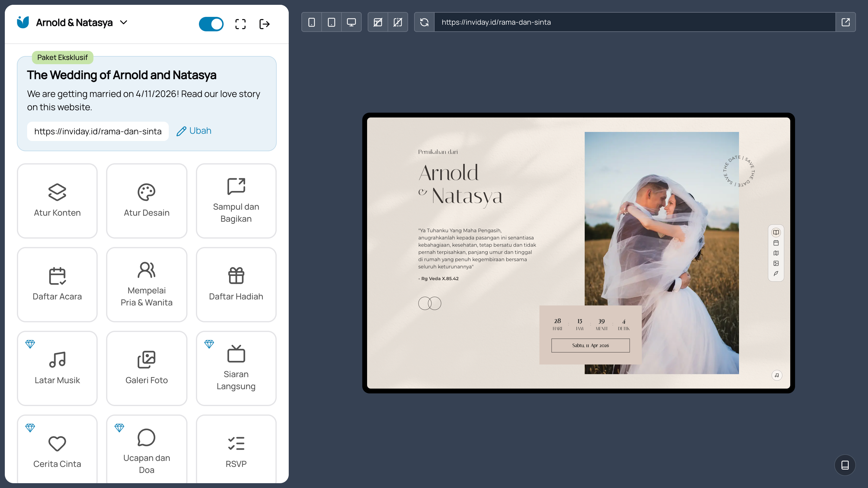Toggle the image-off toolbar icon
The width and height of the screenshot is (868, 488).
click(x=378, y=22)
